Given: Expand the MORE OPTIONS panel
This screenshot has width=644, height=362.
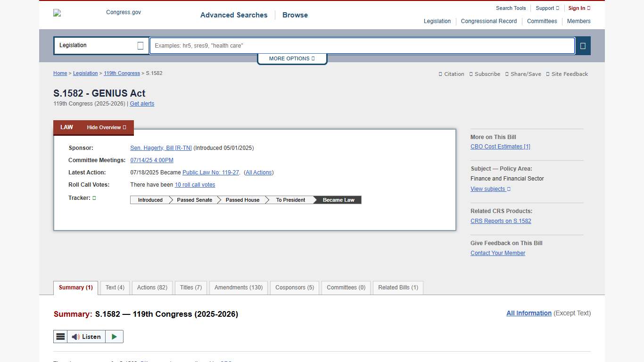Looking at the screenshot, I should pyautogui.click(x=292, y=58).
